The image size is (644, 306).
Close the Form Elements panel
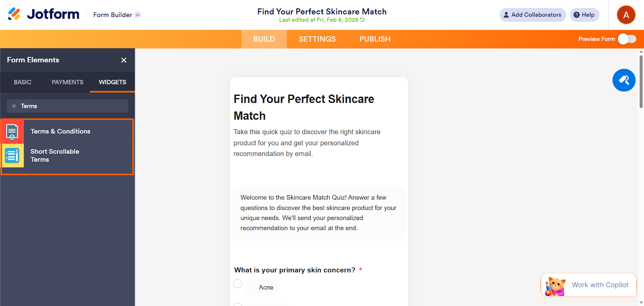(x=124, y=60)
